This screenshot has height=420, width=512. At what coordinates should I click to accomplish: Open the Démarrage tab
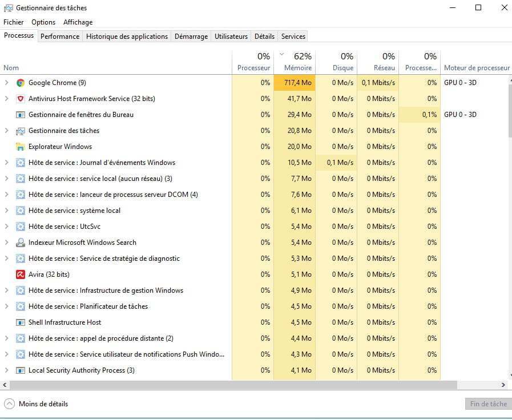pyautogui.click(x=191, y=37)
